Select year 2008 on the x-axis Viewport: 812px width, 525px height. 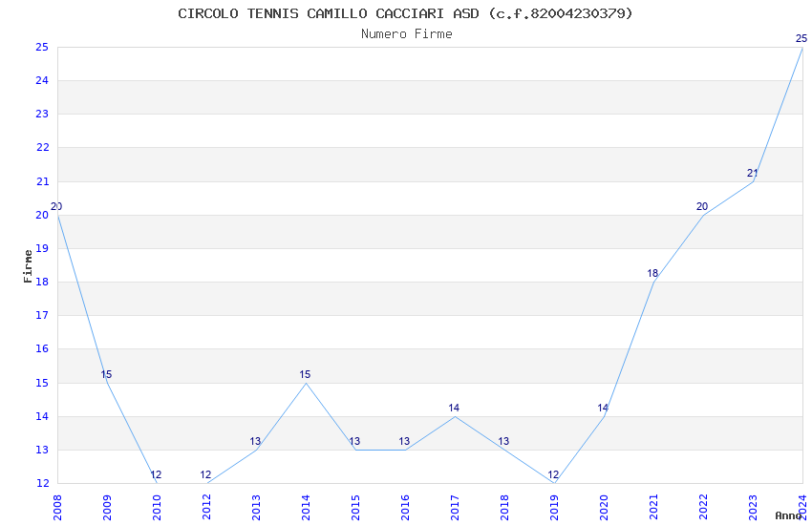(57, 507)
